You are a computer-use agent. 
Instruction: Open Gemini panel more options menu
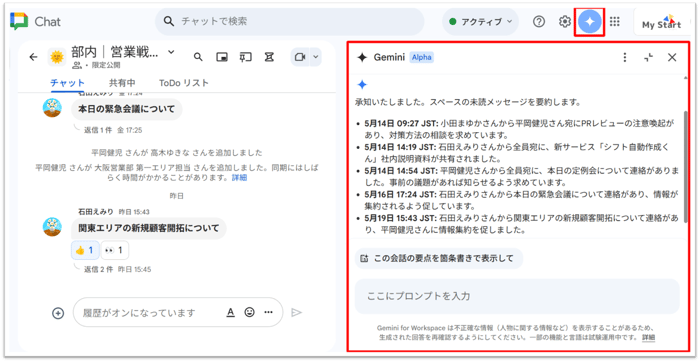coord(625,58)
